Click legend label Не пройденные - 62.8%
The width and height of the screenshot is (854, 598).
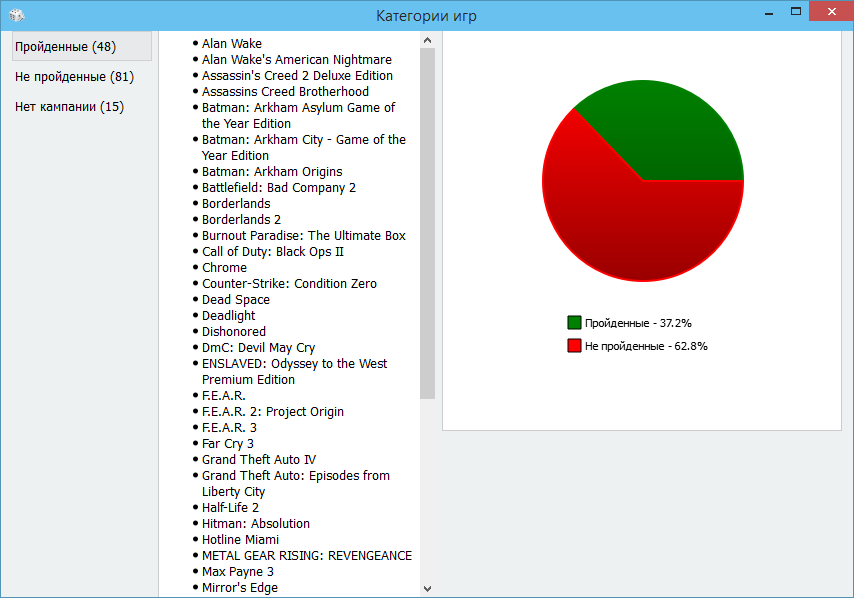(x=646, y=346)
